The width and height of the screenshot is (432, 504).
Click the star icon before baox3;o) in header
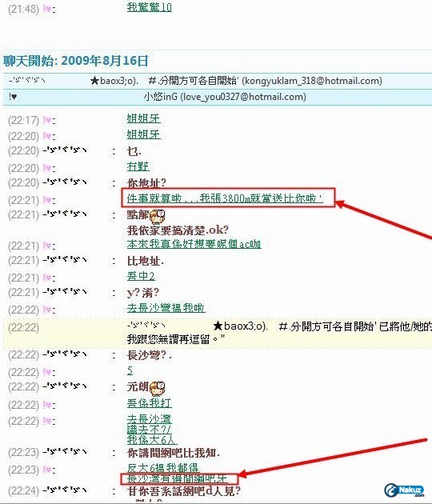(x=94, y=81)
